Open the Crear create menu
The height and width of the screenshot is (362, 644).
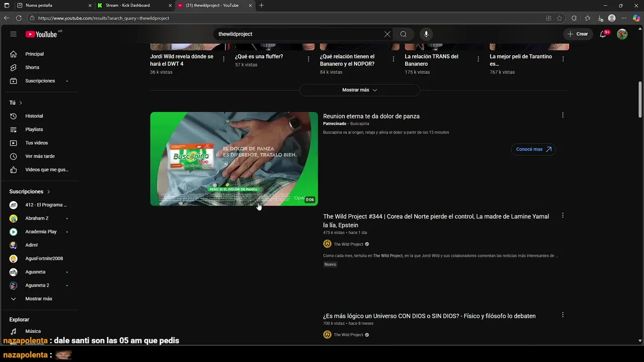click(x=578, y=34)
